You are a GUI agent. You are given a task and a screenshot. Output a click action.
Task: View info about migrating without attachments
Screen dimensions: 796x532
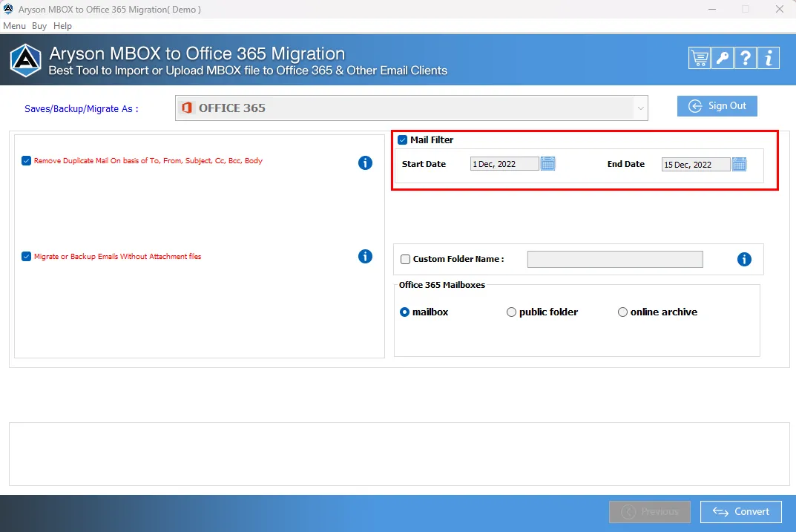click(365, 257)
